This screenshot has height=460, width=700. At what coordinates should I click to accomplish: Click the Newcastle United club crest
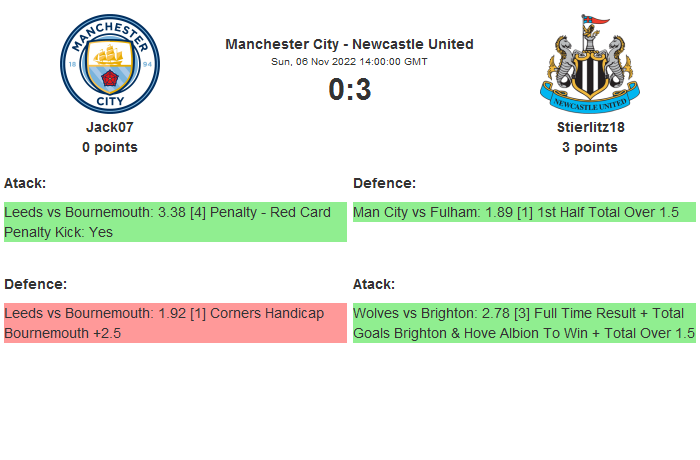click(x=590, y=64)
